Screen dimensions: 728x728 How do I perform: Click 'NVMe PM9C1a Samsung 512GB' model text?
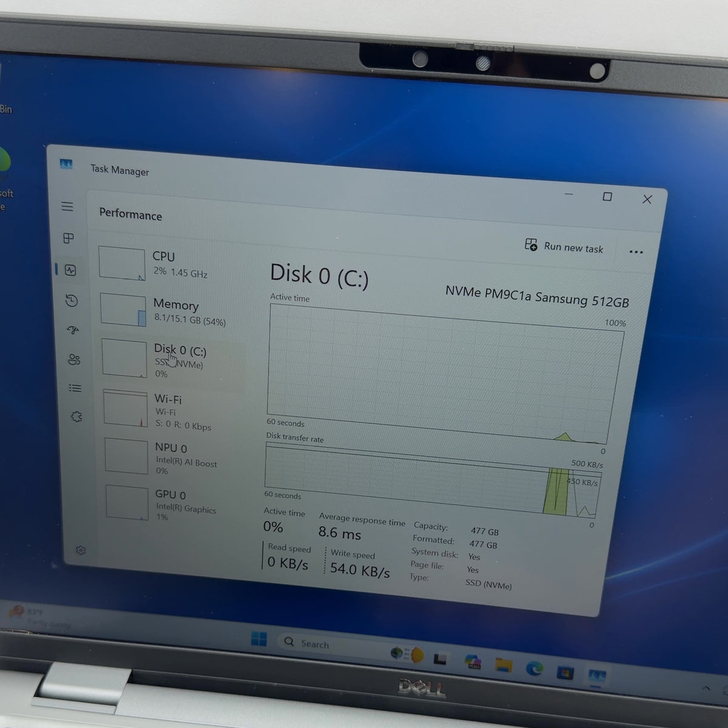click(537, 297)
